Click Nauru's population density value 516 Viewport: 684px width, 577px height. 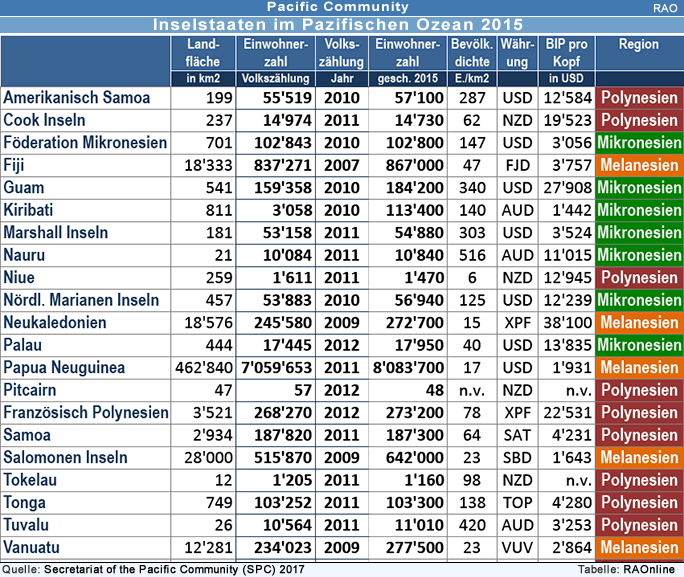coord(471,255)
